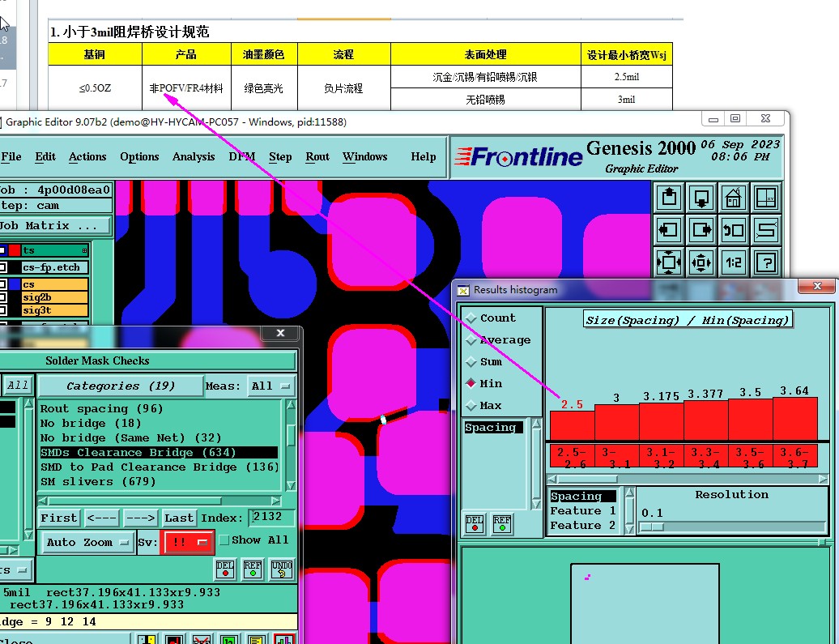Click the Index input field showing 2132

[x=271, y=517]
